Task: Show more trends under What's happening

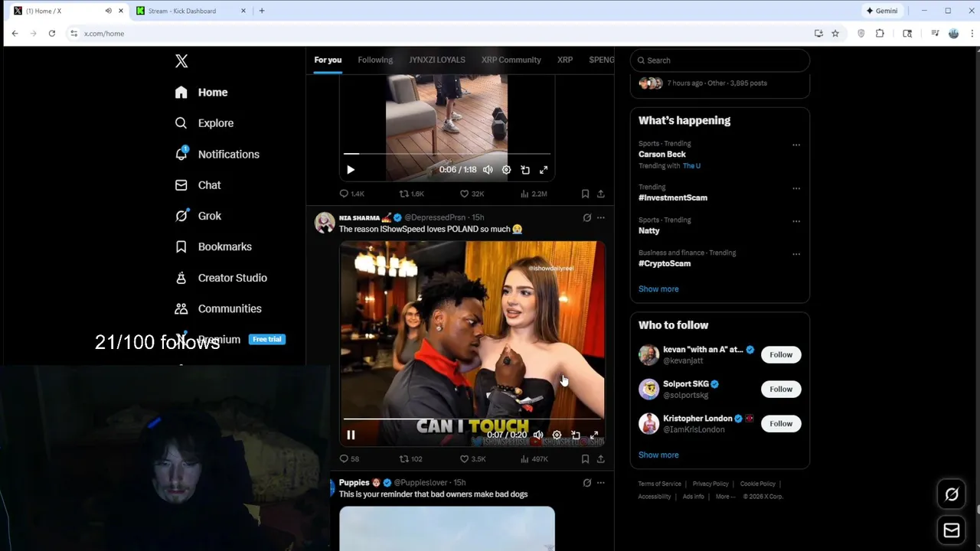Action: (658, 289)
